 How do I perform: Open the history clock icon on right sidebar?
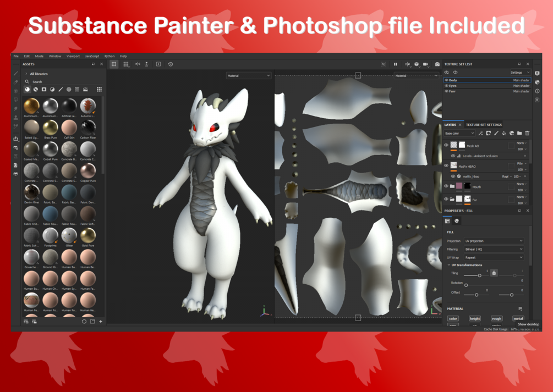[x=537, y=91]
